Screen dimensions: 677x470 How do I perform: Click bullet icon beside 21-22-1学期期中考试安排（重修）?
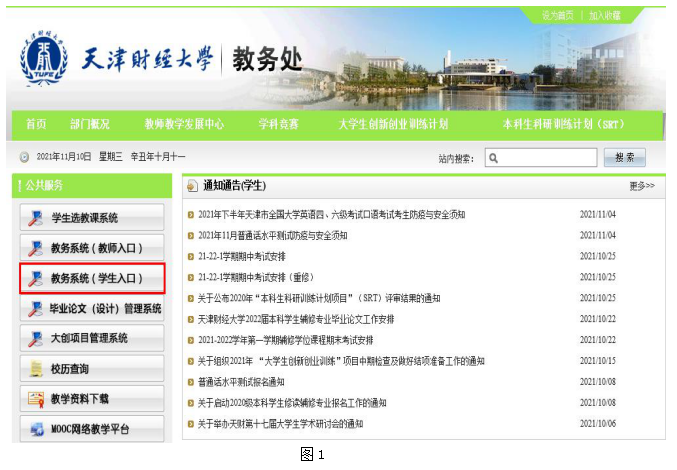pyautogui.click(x=191, y=278)
